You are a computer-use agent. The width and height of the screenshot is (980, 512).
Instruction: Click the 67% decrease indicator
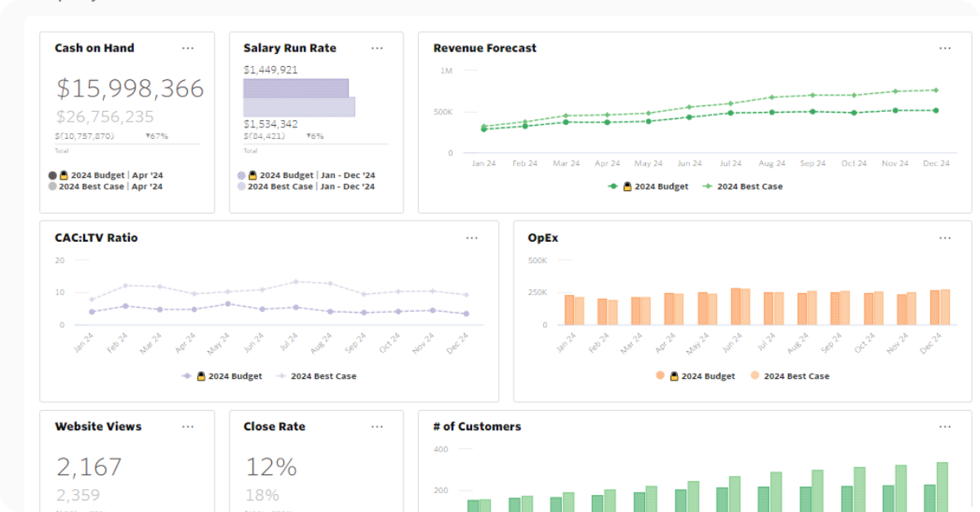click(157, 136)
